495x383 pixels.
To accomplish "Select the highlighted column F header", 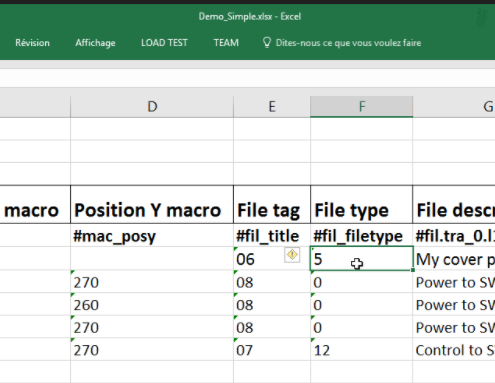I will [x=362, y=107].
